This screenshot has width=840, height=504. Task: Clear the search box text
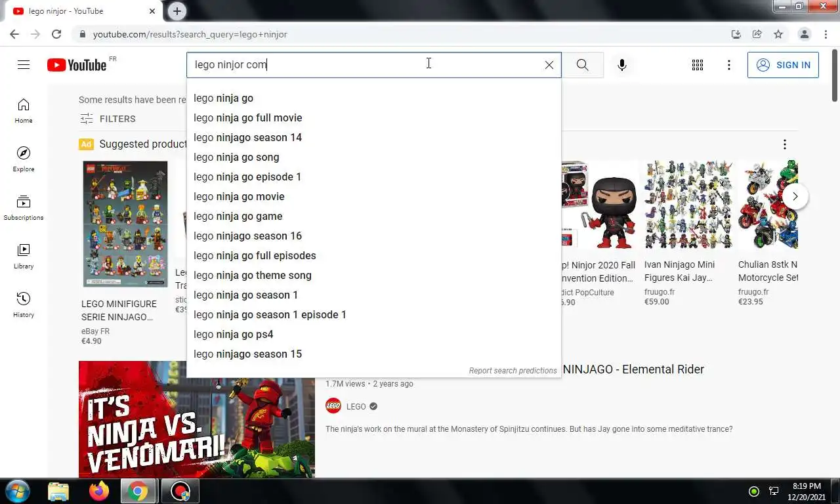click(549, 65)
